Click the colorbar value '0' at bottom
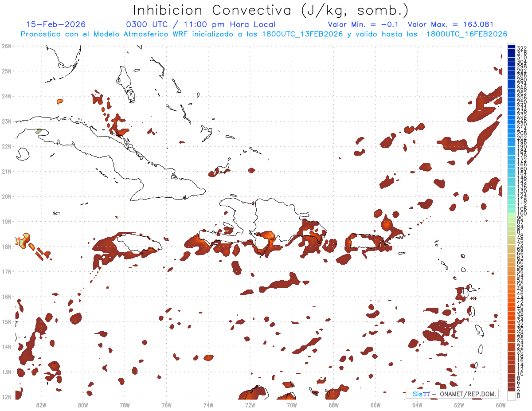 519,396
